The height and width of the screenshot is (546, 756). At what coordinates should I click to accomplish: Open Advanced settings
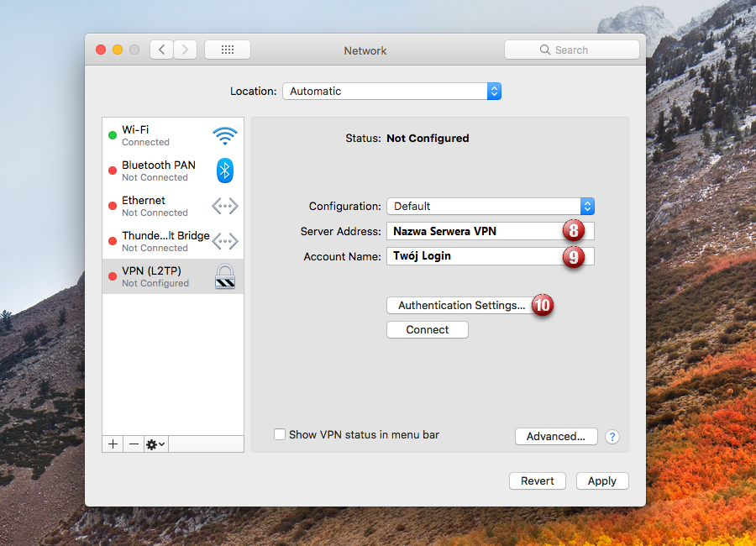(556, 437)
